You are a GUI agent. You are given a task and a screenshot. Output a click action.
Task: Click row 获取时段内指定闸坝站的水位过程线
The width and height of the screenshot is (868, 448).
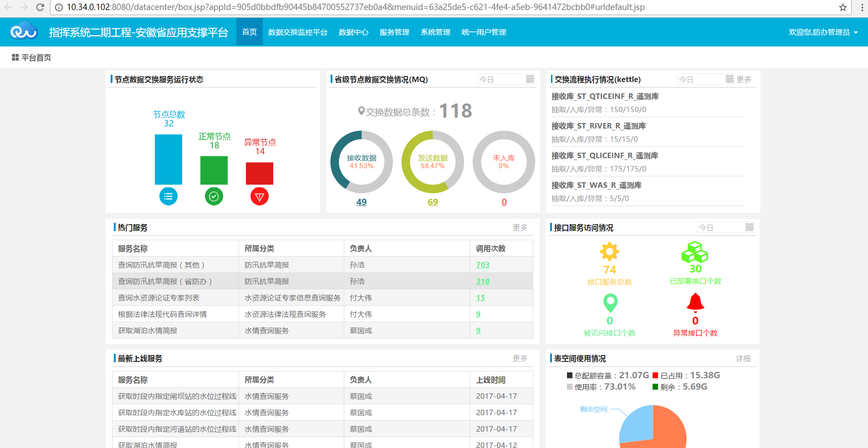(322, 396)
